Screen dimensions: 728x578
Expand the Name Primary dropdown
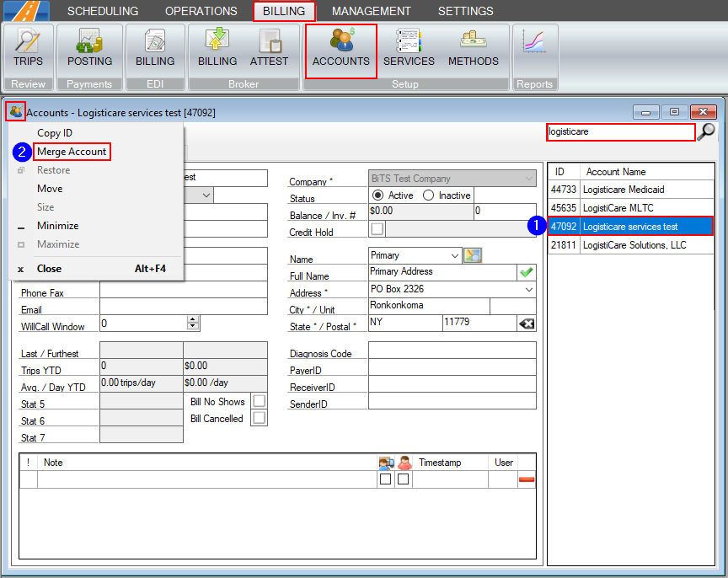point(454,256)
